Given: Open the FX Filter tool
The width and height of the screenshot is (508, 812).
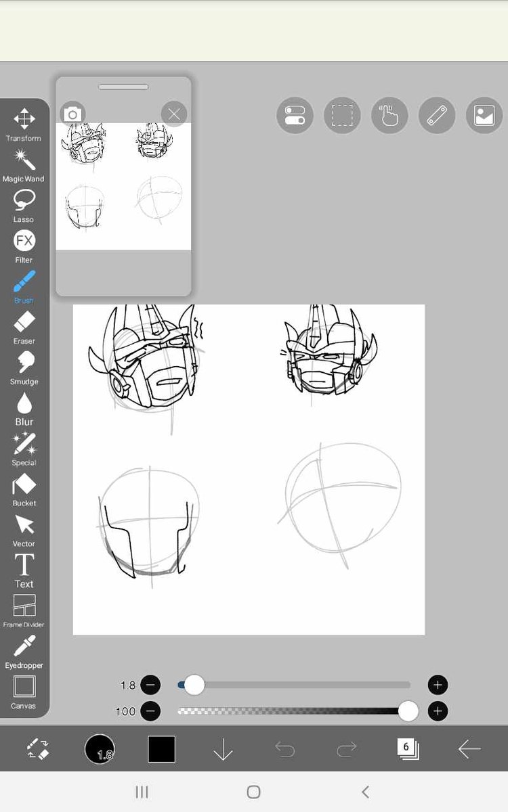Looking at the screenshot, I should (24, 246).
